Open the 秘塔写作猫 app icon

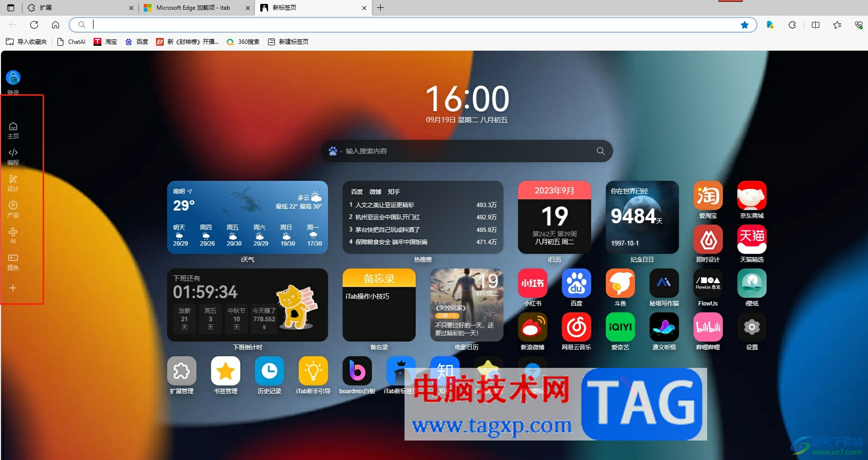(664, 283)
